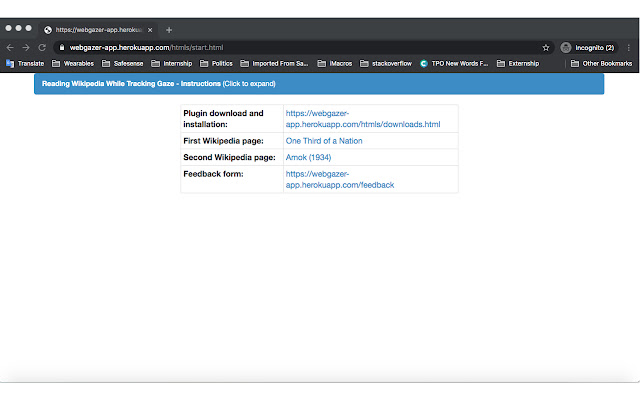Reload the page with the refresh icon
Screen dimensions: 640x400
point(42,48)
